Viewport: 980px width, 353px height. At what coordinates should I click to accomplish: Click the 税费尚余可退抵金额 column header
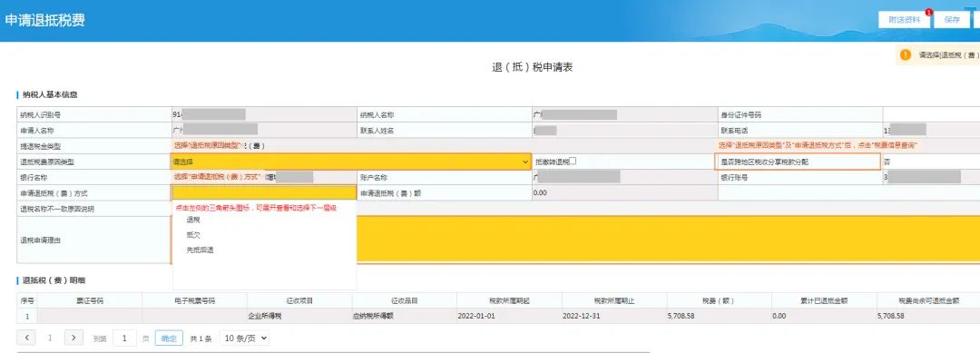coord(929,300)
